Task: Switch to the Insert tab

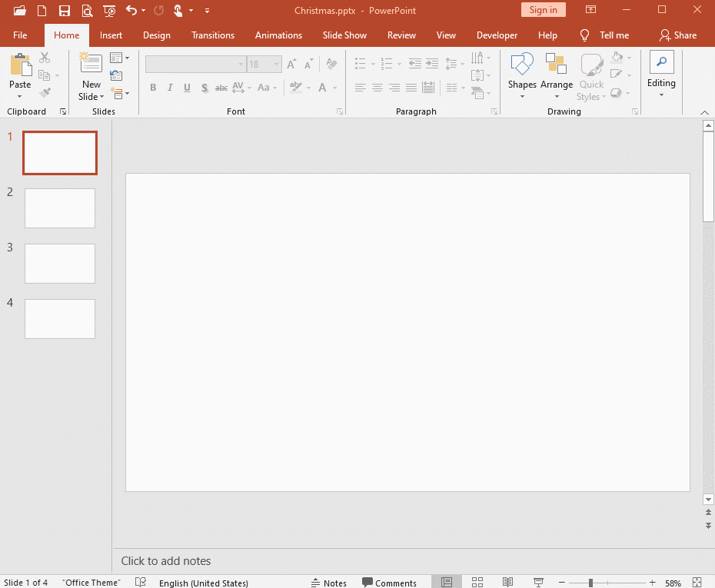Action: point(111,35)
